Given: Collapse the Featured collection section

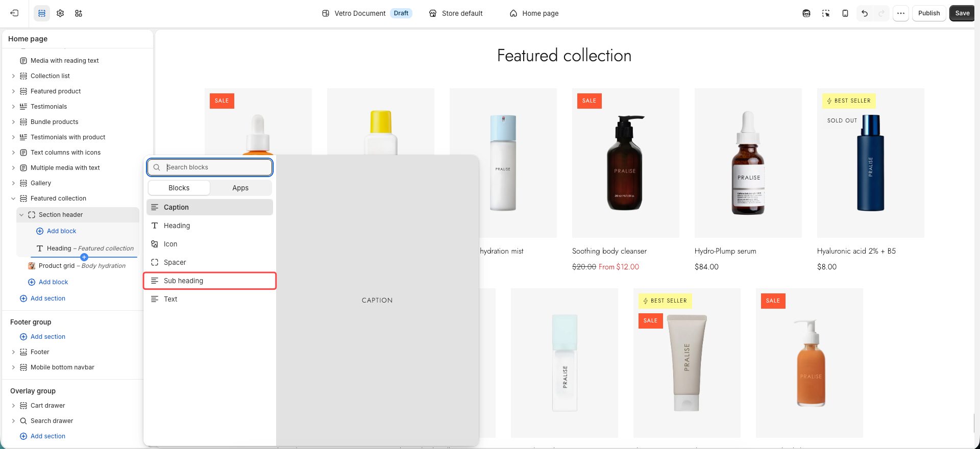Looking at the screenshot, I should pos(13,198).
